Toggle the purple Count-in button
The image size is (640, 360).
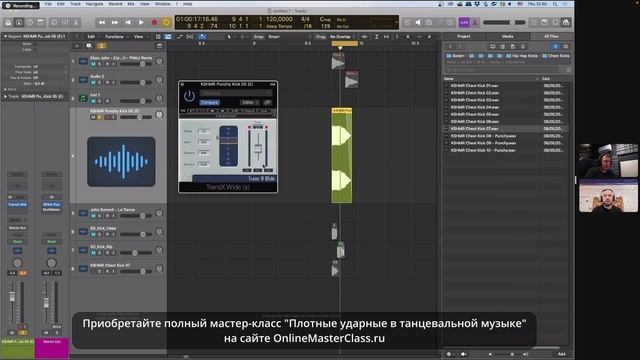coord(464,22)
